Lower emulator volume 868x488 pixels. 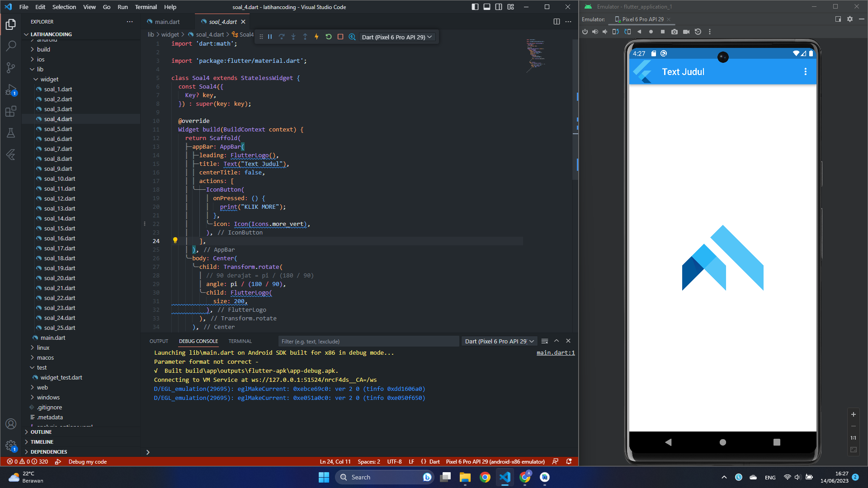[605, 32]
